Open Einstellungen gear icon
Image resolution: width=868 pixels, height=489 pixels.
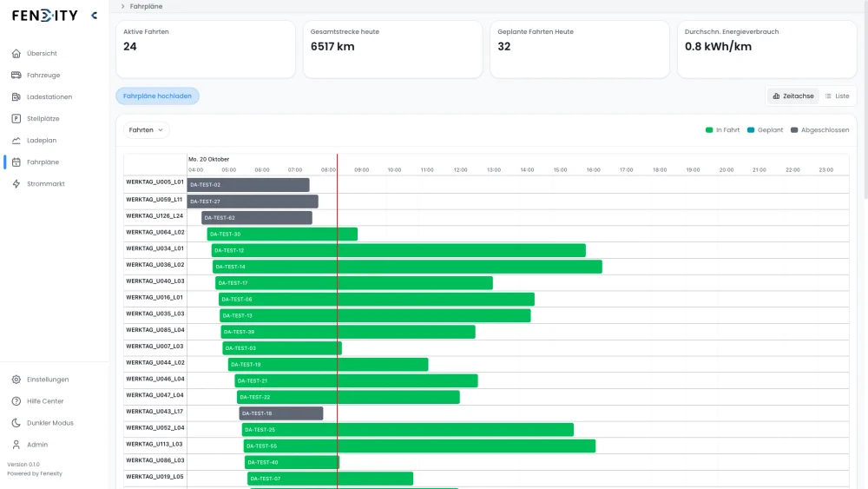(x=16, y=380)
